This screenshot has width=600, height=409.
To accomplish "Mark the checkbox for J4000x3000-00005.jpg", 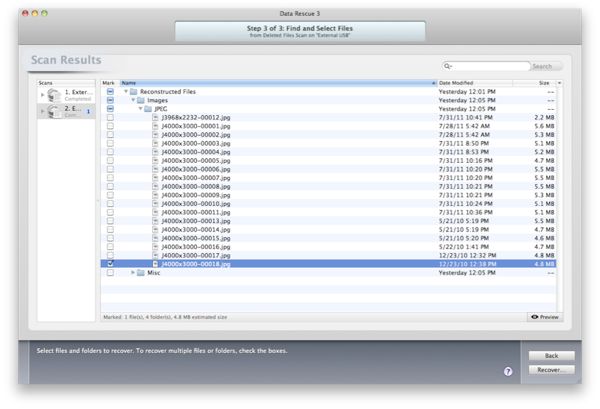I will pyautogui.click(x=110, y=161).
